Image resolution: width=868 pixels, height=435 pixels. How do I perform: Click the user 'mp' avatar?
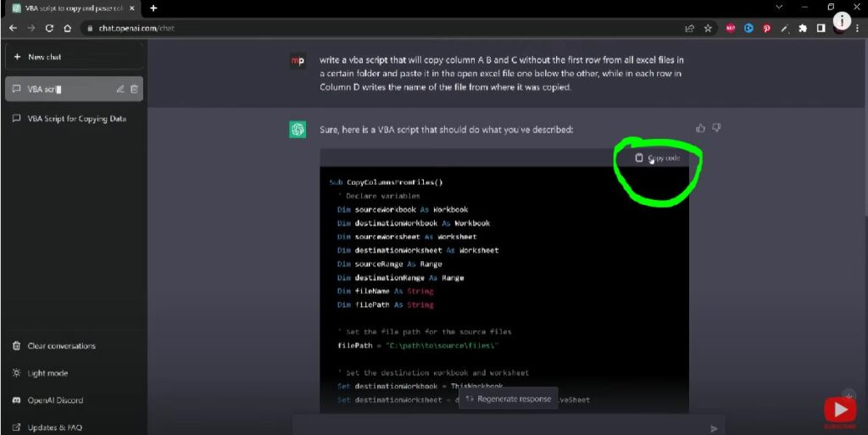tap(298, 61)
